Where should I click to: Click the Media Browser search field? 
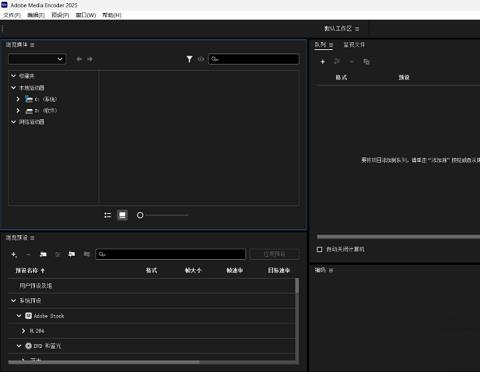[254, 59]
